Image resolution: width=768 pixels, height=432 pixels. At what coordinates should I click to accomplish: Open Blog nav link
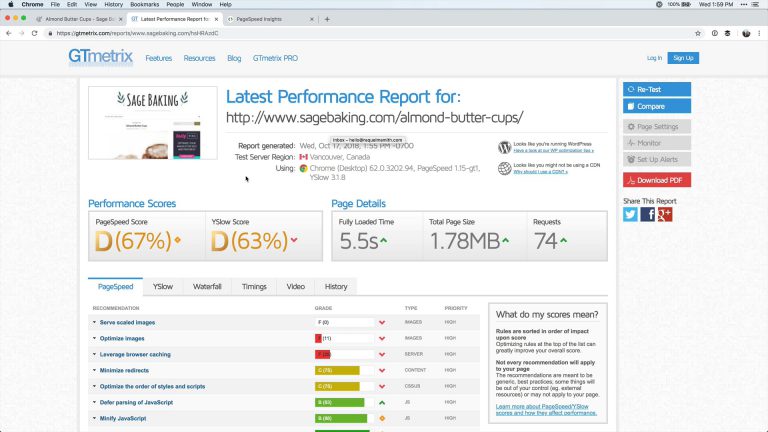234,58
